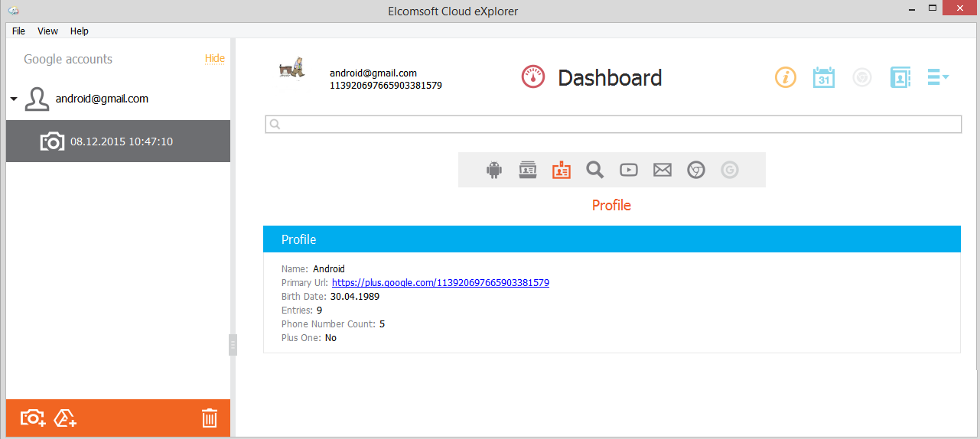The height and width of the screenshot is (439, 980).
Task: Click the add snapshot camera icon
Action: pyautogui.click(x=33, y=418)
